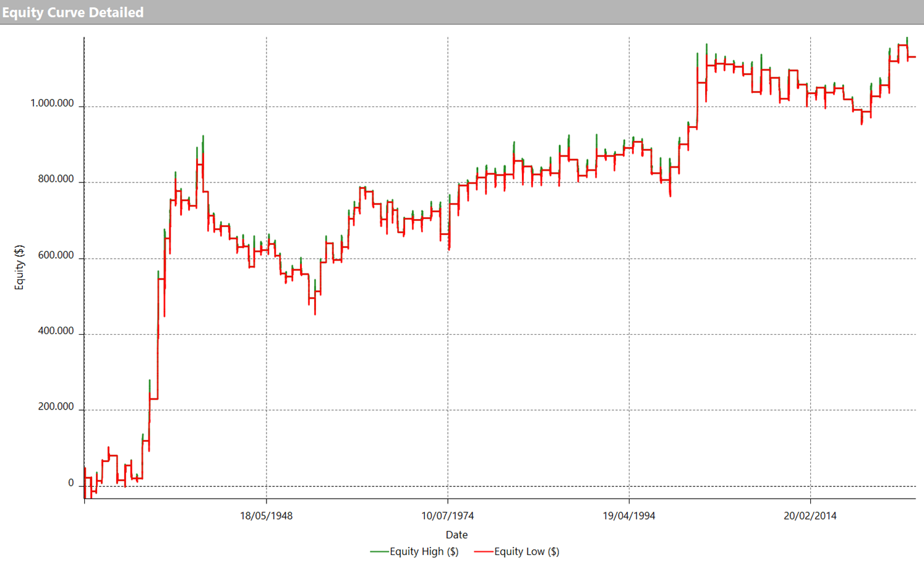Click the green Equity High legend line swatch
The height and width of the screenshot is (563, 924).
click(x=379, y=551)
